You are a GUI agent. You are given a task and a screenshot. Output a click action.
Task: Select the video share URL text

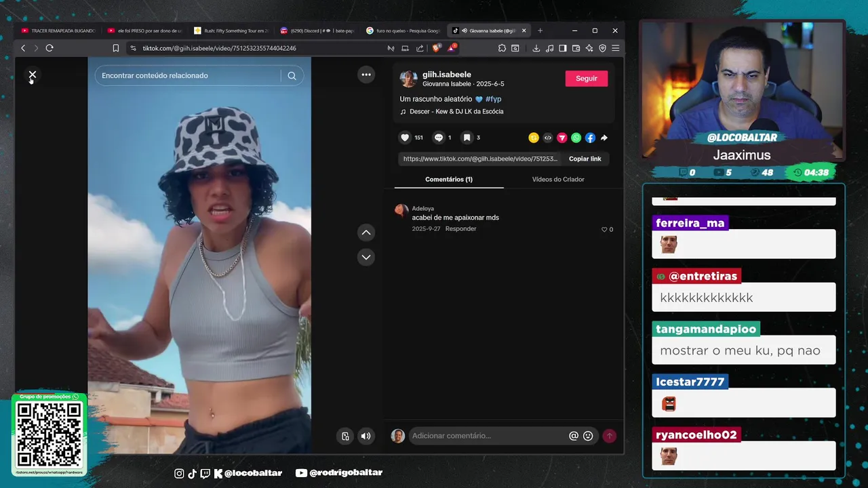480,159
